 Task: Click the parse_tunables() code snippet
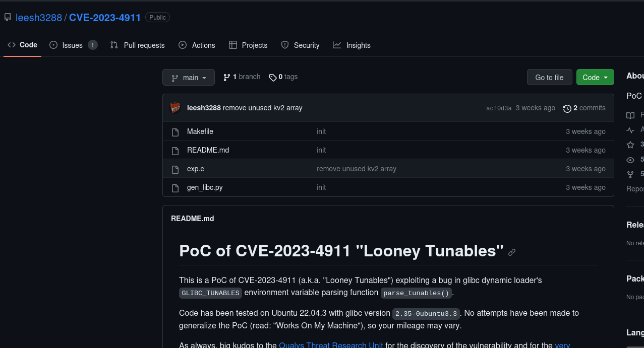coord(416,293)
